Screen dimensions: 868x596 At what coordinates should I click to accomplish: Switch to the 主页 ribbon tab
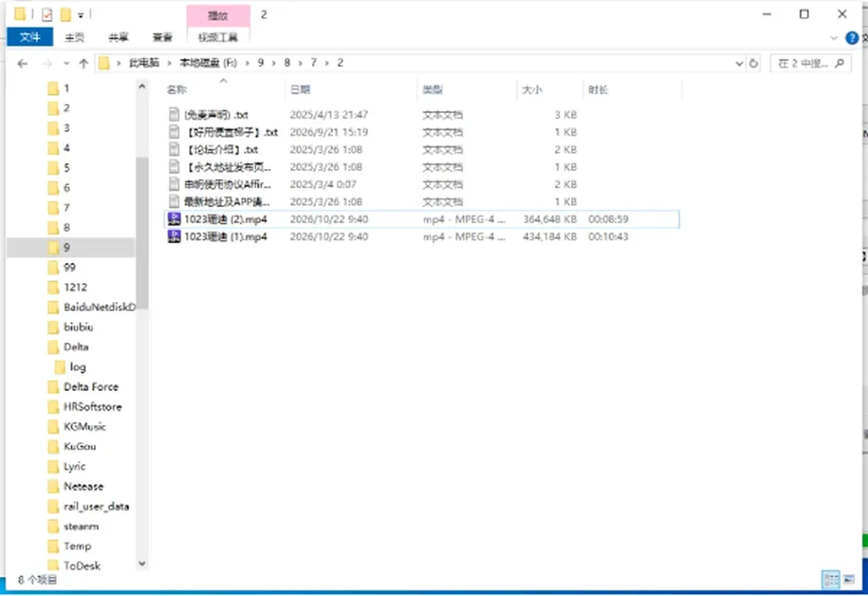tap(75, 38)
